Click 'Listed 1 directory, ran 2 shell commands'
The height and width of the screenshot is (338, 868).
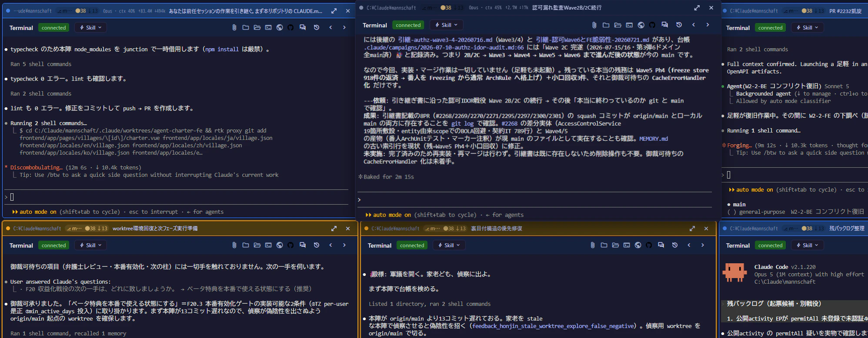tap(430, 304)
